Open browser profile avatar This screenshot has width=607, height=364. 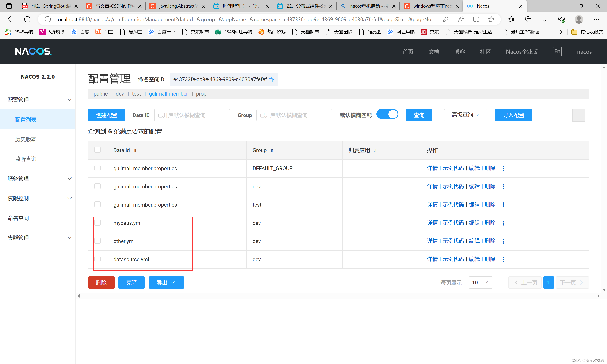pyautogui.click(x=579, y=19)
